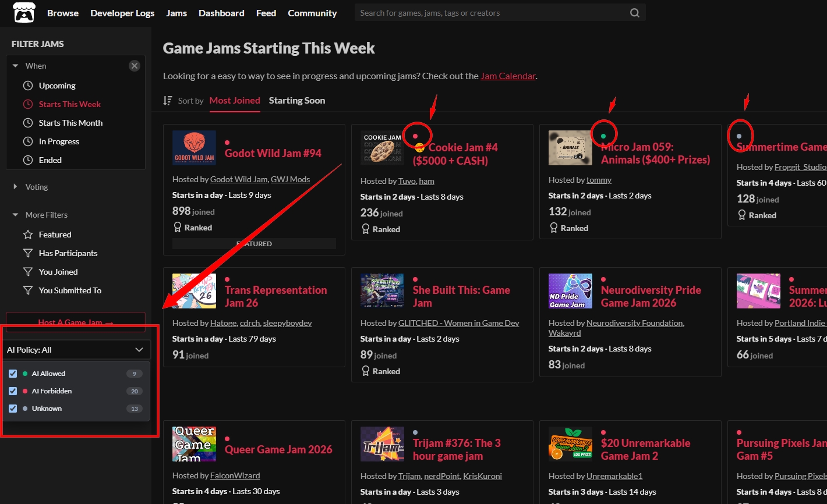Click the red AI policy dot on Godot Wild Jam
The width and height of the screenshot is (827, 504).
point(227,143)
